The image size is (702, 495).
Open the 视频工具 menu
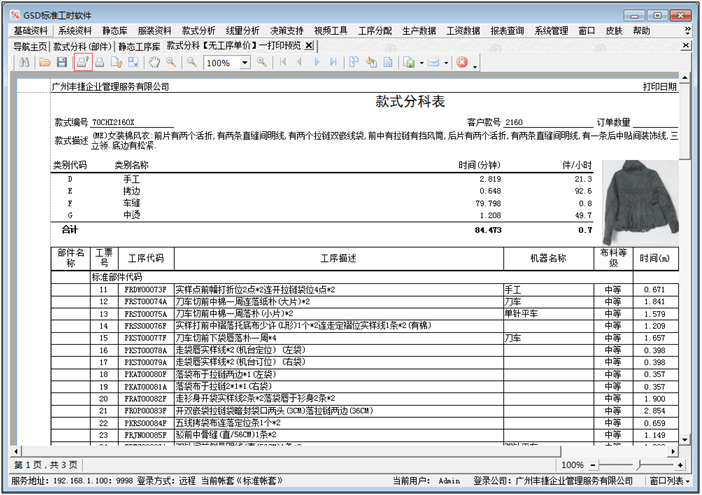(330, 30)
